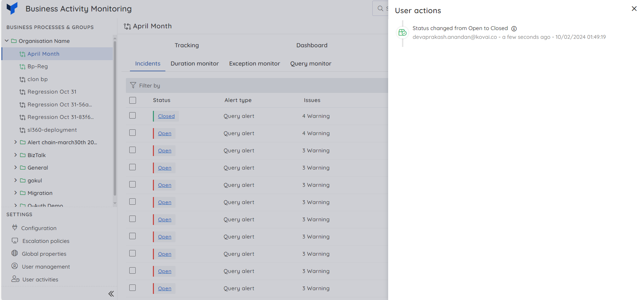
Task: Click the sidebar scrollbar down arrow
Action: (115, 203)
